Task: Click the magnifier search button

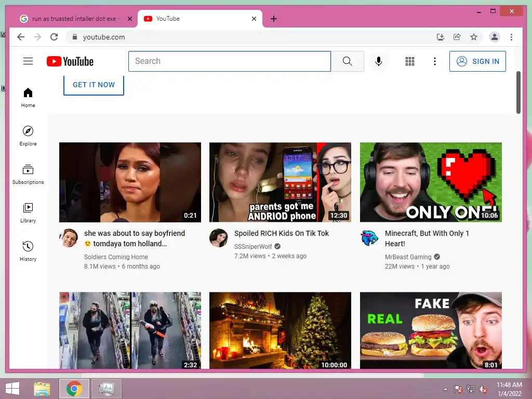Action: (x=348, y=61)
